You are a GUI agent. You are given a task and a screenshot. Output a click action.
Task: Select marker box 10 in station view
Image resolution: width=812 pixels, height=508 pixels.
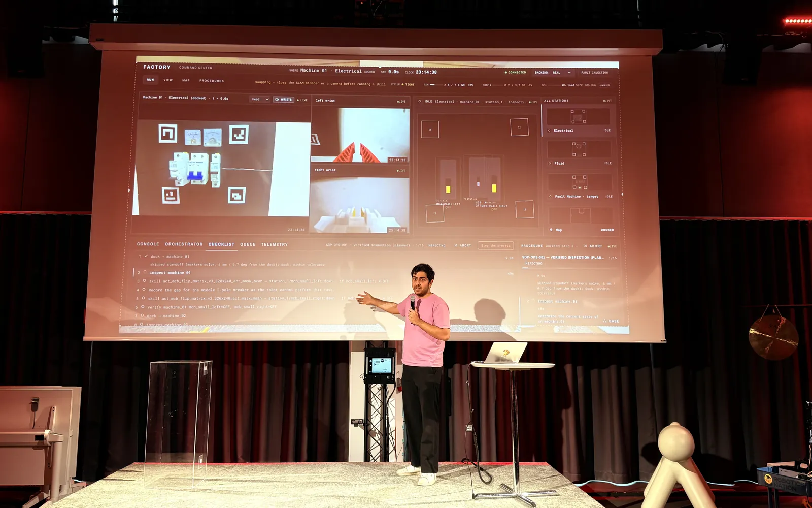[430, 130]
